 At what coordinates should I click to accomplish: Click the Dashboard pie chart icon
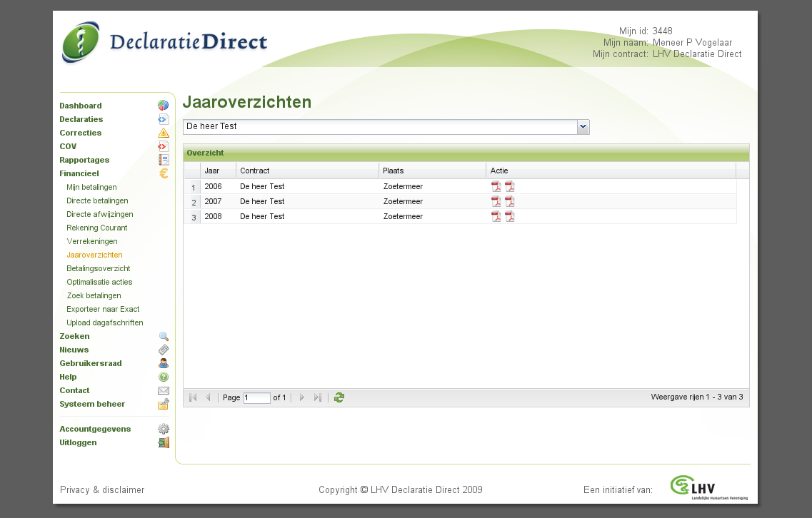[163, 106]
